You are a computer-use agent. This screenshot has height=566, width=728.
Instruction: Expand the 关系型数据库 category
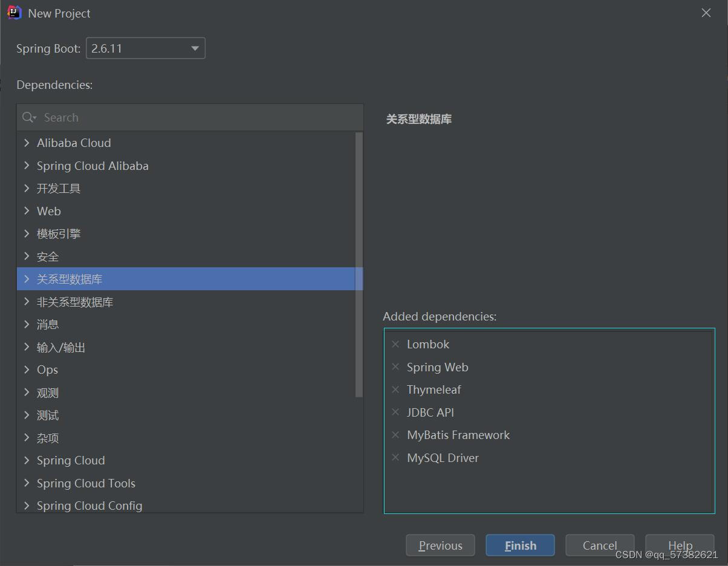click(x=27, y=279)
